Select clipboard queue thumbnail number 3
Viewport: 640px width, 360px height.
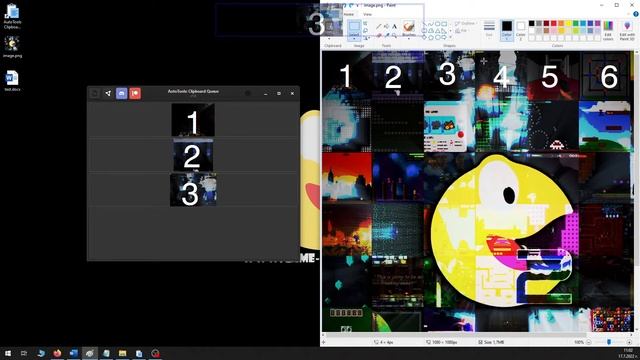tap(193, 190)
